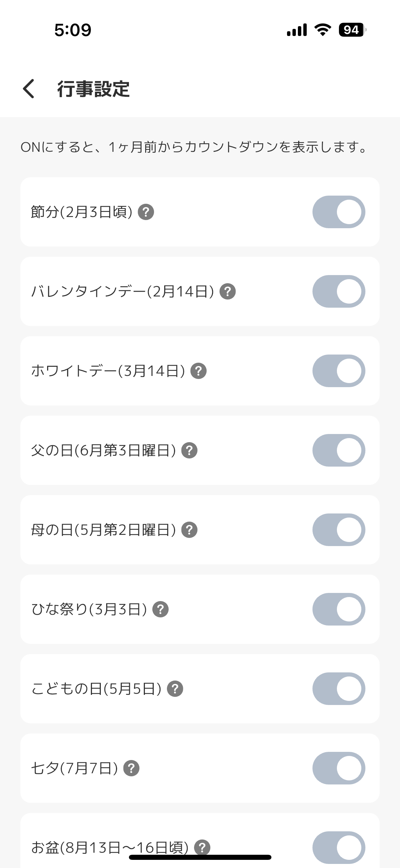The height and width of the screenshot is (868, 400).
Task: Tap help icon beside ひな祭り
Action: [160, 610]
